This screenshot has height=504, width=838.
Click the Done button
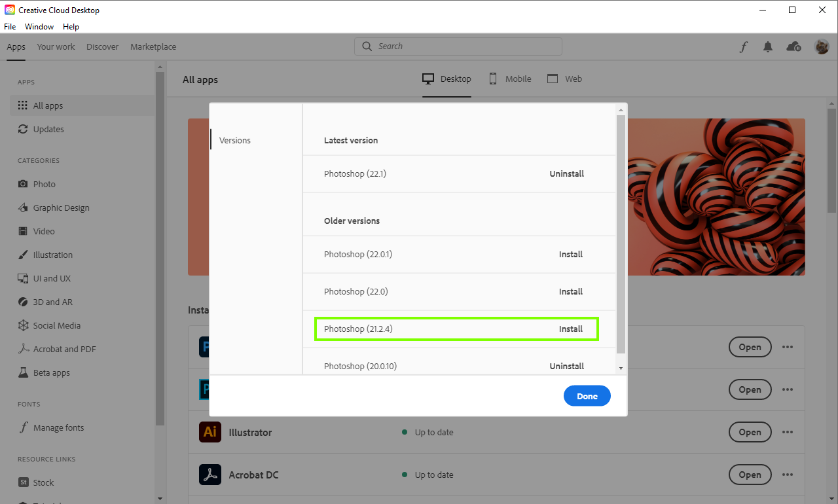(587, 396)
